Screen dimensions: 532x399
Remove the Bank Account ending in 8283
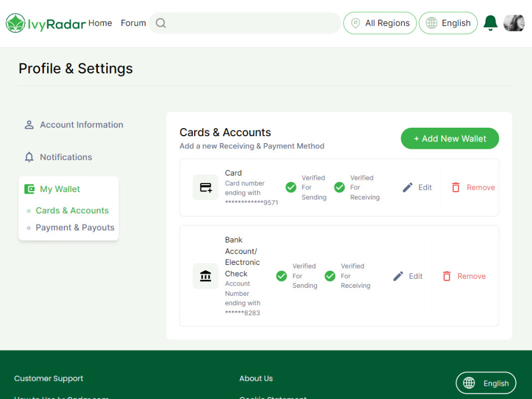(x=464, y=276)
